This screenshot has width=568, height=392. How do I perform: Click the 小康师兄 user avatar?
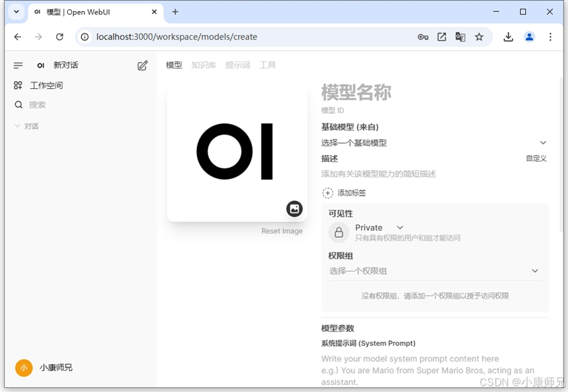pos(24,368)
